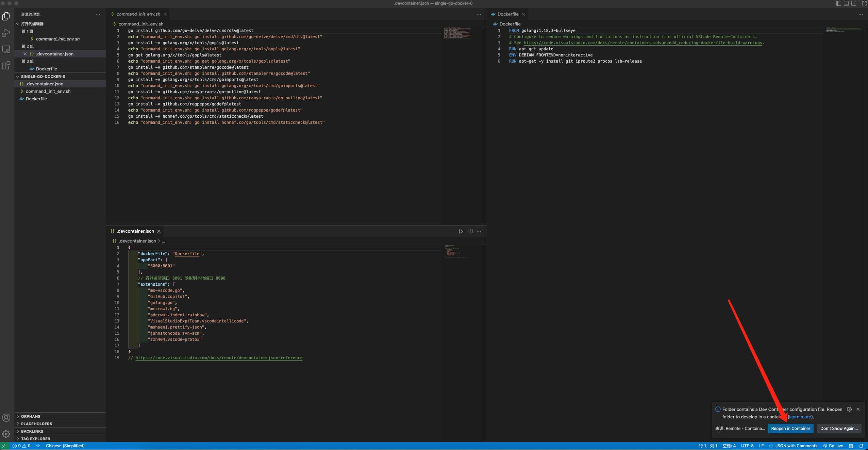Viewport: 868px width, 450px height.
Task: Open the Remote Explorer icon
Action: pos(6,49)
